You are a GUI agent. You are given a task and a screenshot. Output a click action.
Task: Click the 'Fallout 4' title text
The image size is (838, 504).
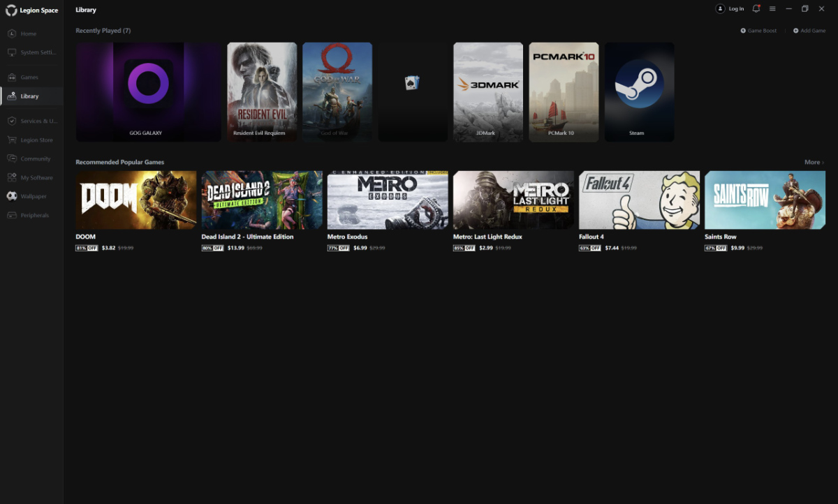591,237
